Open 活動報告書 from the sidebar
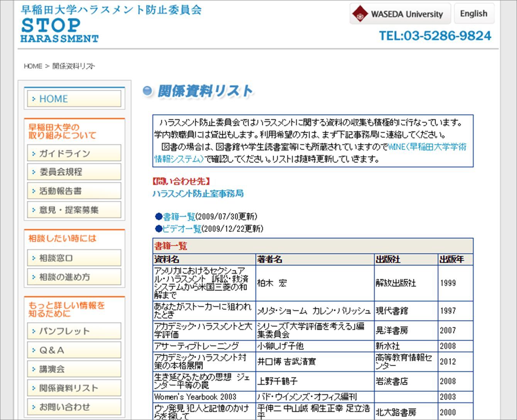The width and height of the screenshot is (517, 420). (x=74, y=191)
